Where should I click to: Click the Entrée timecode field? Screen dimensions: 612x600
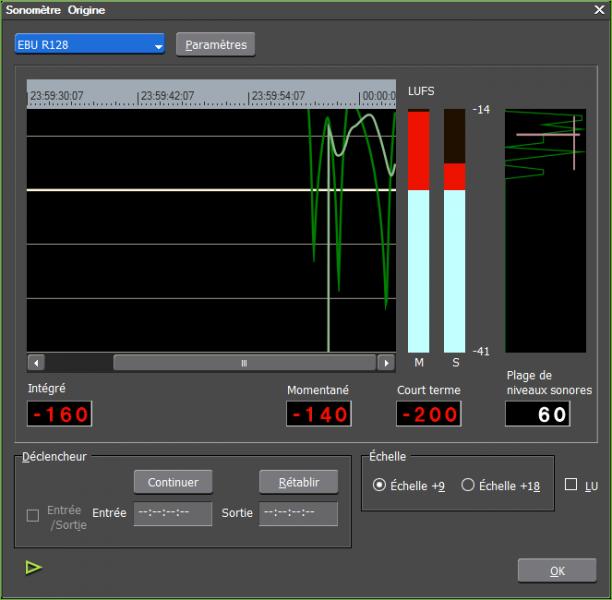pyautogui.click(x=173, y=513)
